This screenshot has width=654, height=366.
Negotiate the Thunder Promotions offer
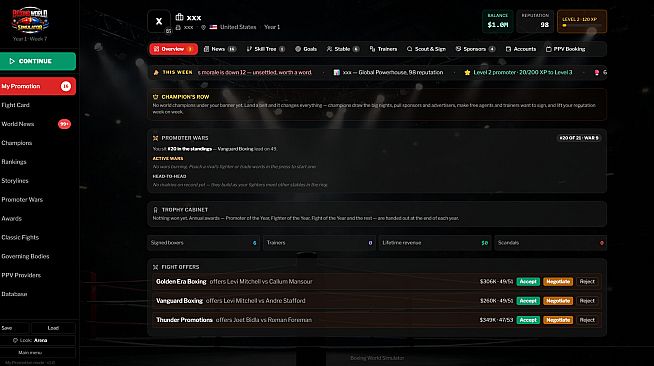[x=558, y=320]
